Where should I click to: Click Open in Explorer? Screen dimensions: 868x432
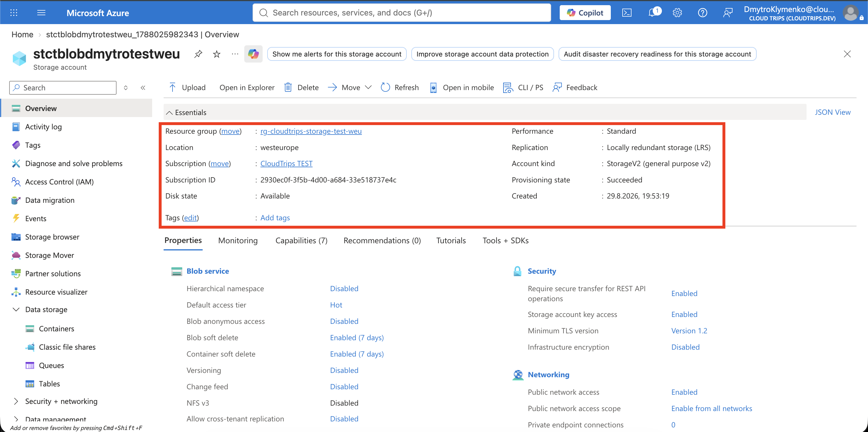pyautogui.click(x=247, y=87)
